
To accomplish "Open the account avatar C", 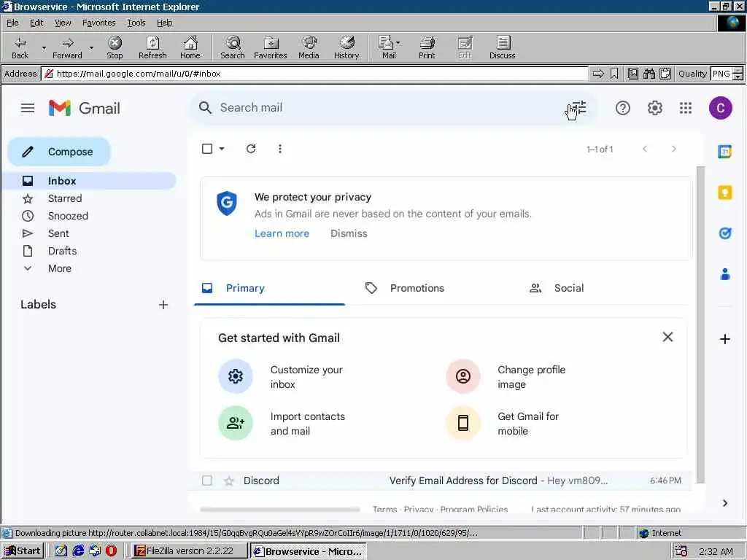I will coord(720,108).
